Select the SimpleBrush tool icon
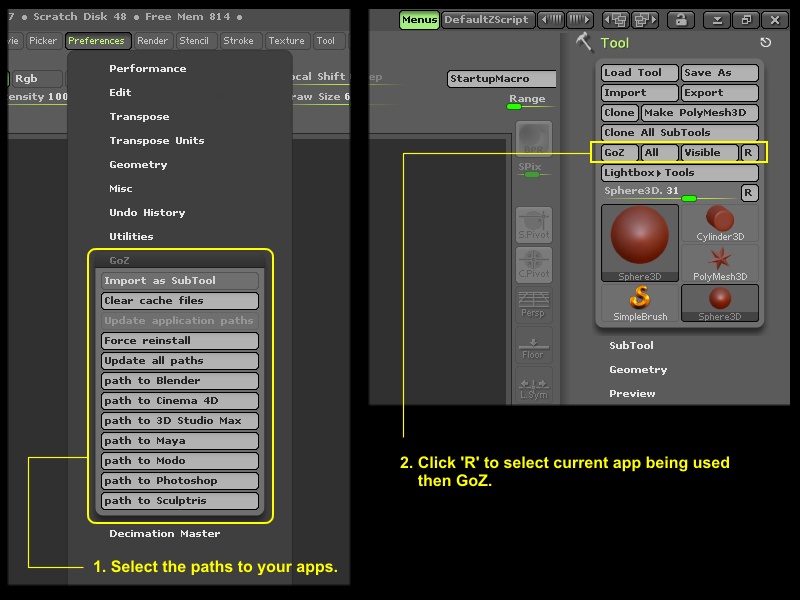Viewport: 800px width, 600px height. (x=640, y=303)
